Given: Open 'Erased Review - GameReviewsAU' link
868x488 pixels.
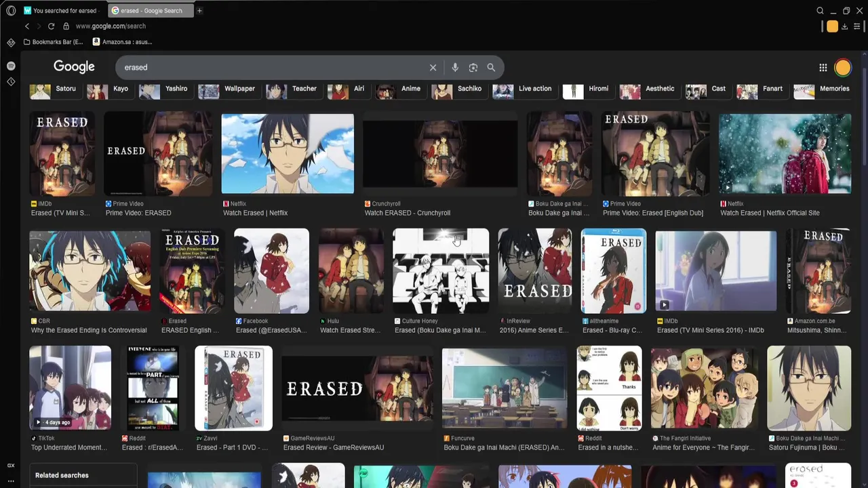Looking at the screenshot, I should [334, 447].
